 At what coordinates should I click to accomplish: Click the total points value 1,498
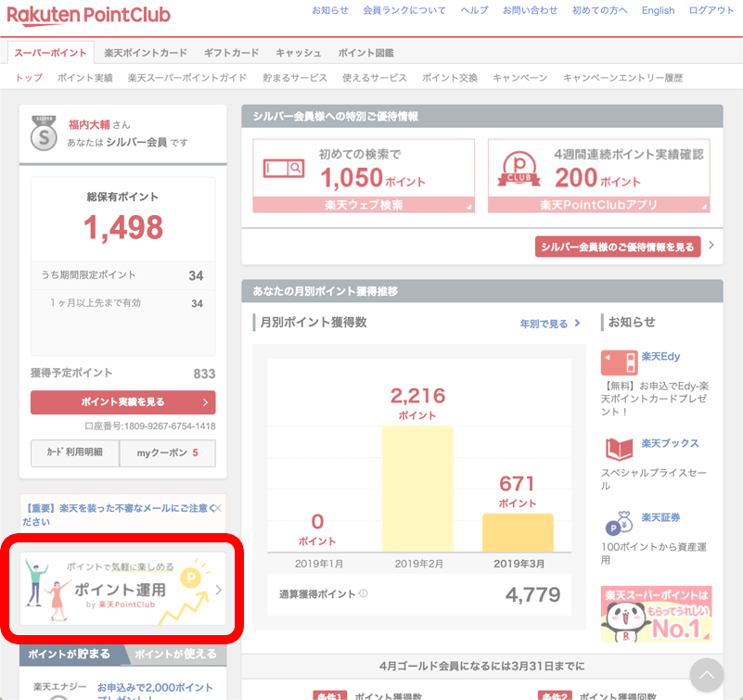click(123, 227)
